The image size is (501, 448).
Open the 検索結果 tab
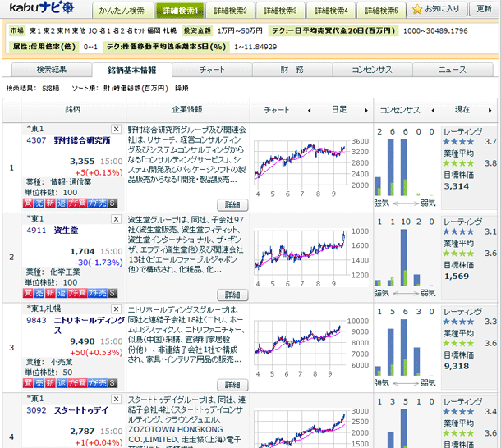click(52, 70)
